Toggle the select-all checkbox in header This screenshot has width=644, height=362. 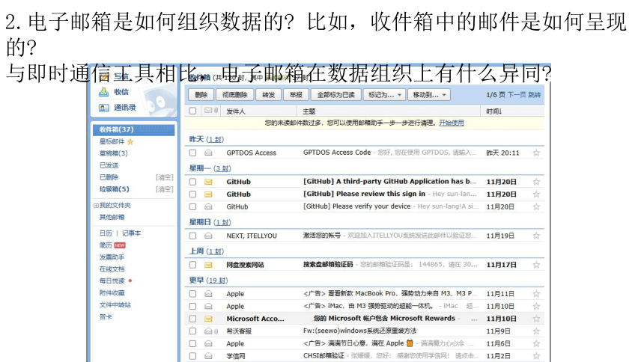[x=192, y=111]
